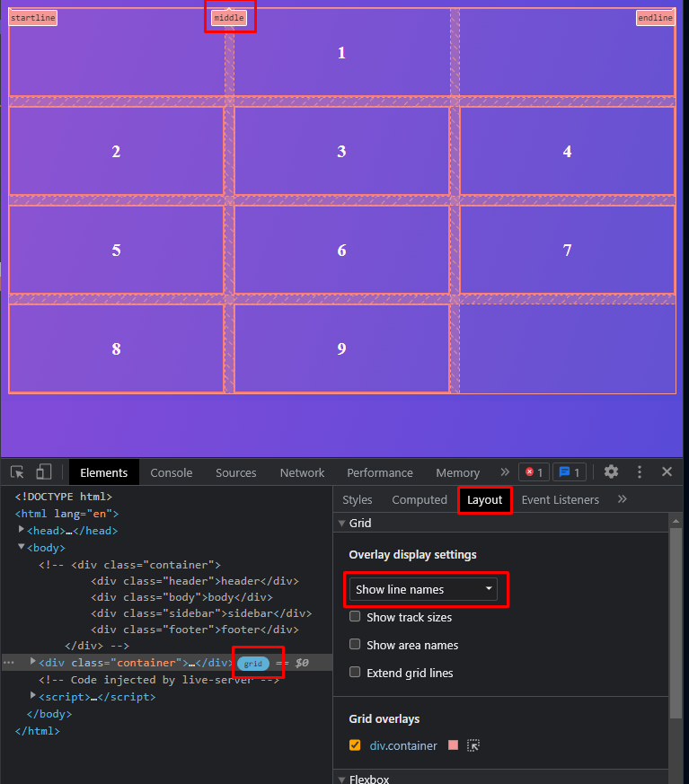
Task: Open the Network tab
Action: coord(302,472)
